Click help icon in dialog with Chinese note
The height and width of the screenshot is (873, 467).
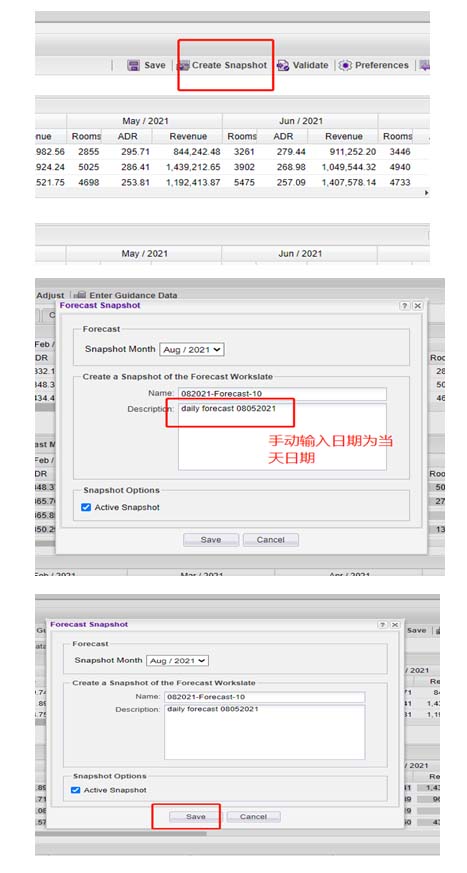pyautogui.click(x=405, y=306)
